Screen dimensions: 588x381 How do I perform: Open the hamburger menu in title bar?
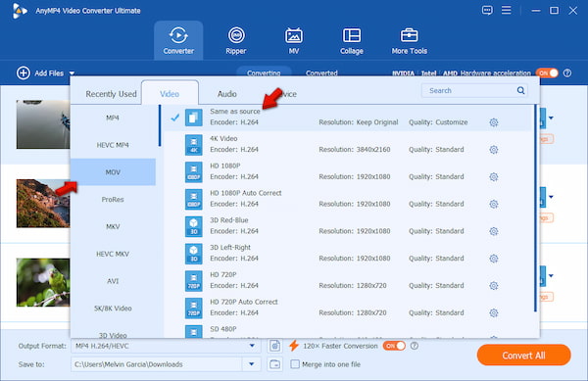pyautogui.click(x=507, y=10)
